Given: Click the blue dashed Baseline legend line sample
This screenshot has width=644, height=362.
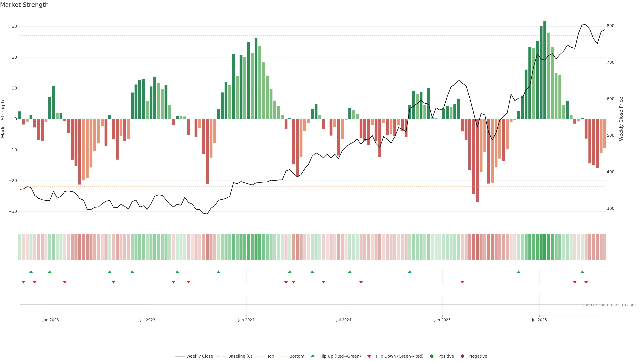Looking at the screenshot, I should click(221, 356).
